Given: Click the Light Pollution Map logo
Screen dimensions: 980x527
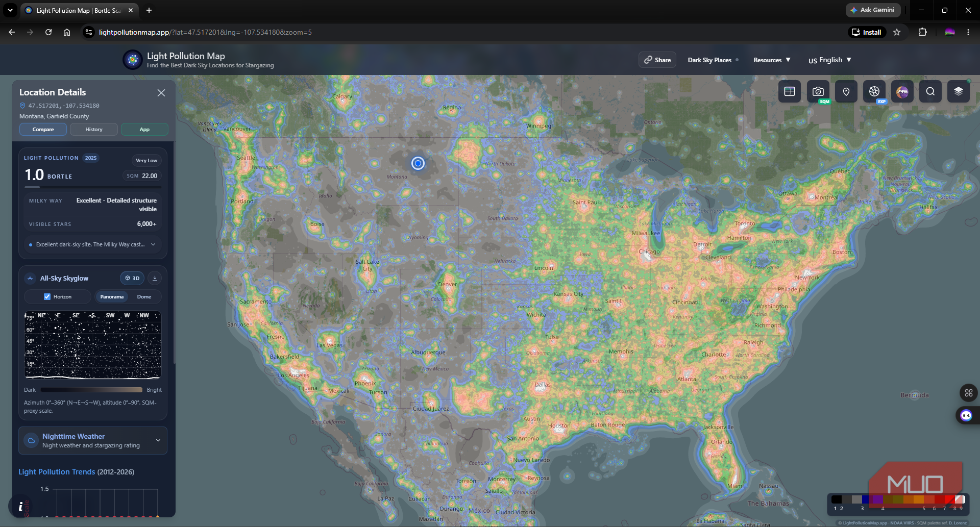Looking at the screenshot, I should (x=133, y=60).
